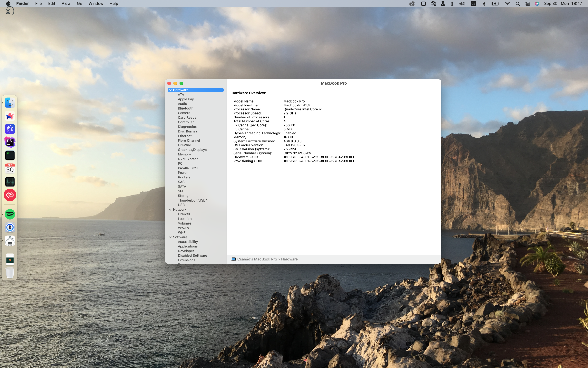Image resolution: width=588 pixels, height=368 pixels.
Task: Select Graphics/Displays in the sidebar
Action: pos(192,150)
